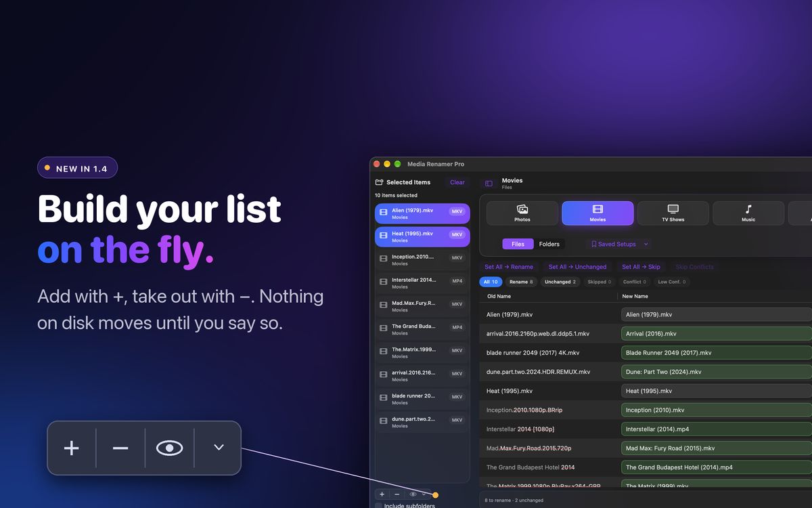This screenshot has height=508, width=812.
Task: Edit the new name field Interstellar (2014).mp4
Action: click(x=717, y=429)
